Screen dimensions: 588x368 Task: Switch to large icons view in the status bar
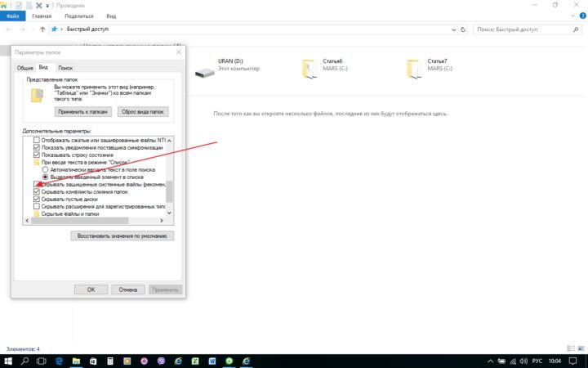pyautogui.click(x=581, y=349)
